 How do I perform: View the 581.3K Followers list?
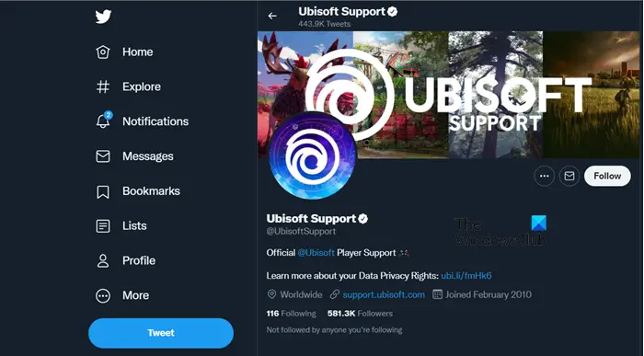(361, 314)
